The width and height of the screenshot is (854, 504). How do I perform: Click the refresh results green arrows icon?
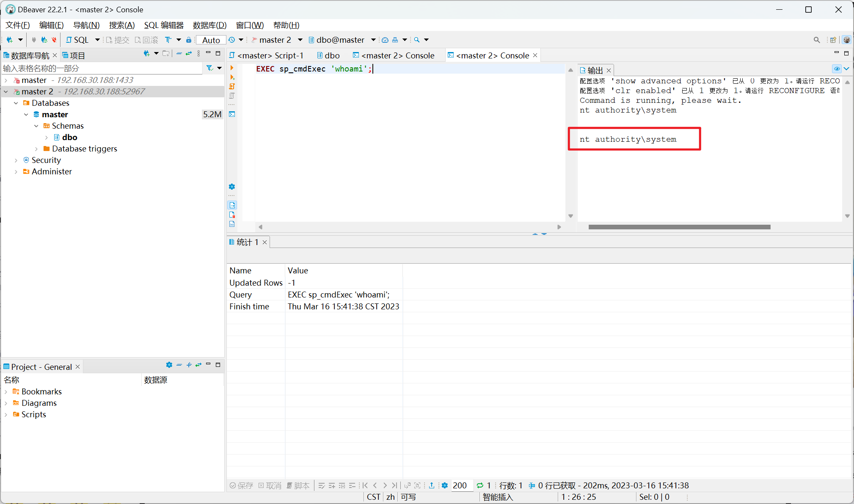480,485
